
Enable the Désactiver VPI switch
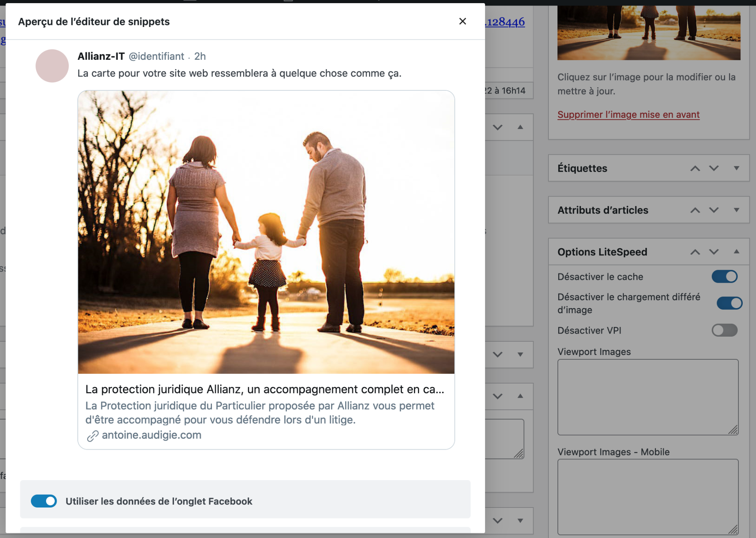tap(724, 330)
